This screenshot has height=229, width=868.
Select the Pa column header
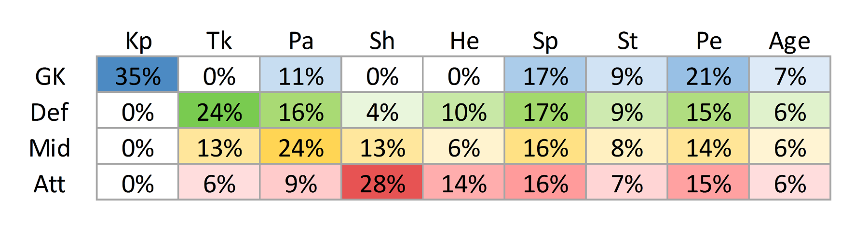pyautogui.click(x=301, y=41)
